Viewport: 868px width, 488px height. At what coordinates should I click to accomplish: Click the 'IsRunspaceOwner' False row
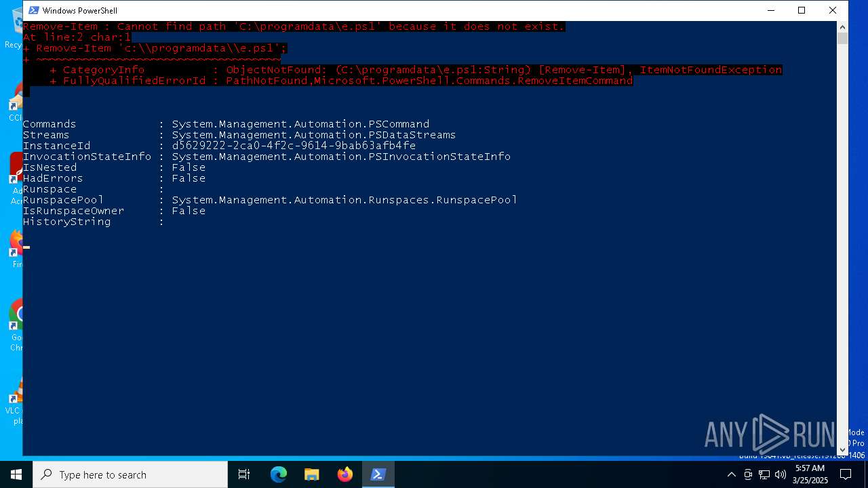[114, 211]
